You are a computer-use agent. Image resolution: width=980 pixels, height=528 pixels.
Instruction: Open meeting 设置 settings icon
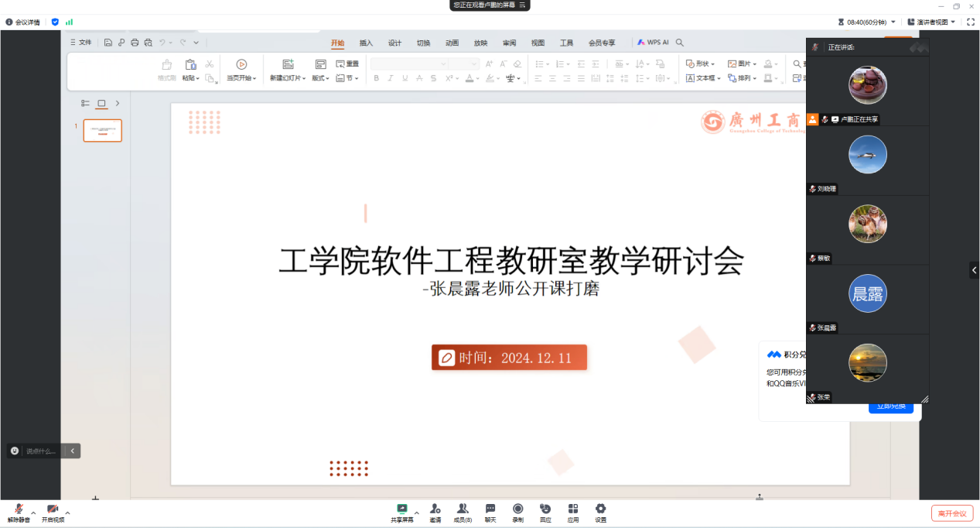click(x=600, y=512)
